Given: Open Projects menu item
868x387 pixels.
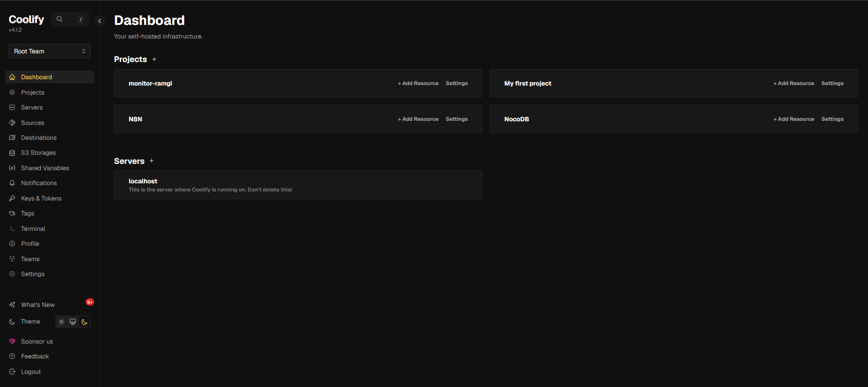Looking at the screenshot, I should click(x=49, y=92).
